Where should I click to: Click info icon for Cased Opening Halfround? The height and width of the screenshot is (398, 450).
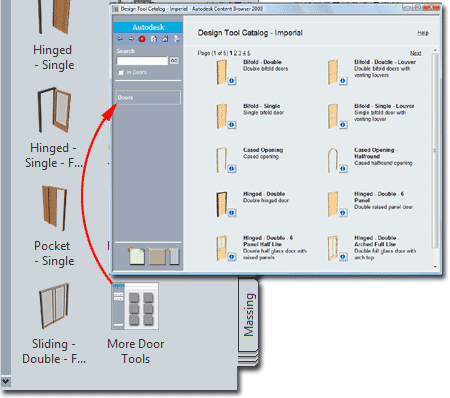[x=343, y=169]
